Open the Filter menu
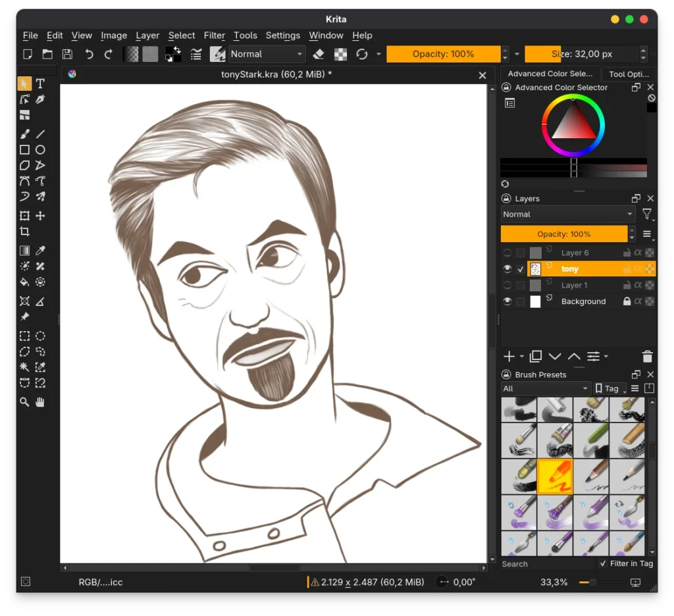 coord(214,36)
